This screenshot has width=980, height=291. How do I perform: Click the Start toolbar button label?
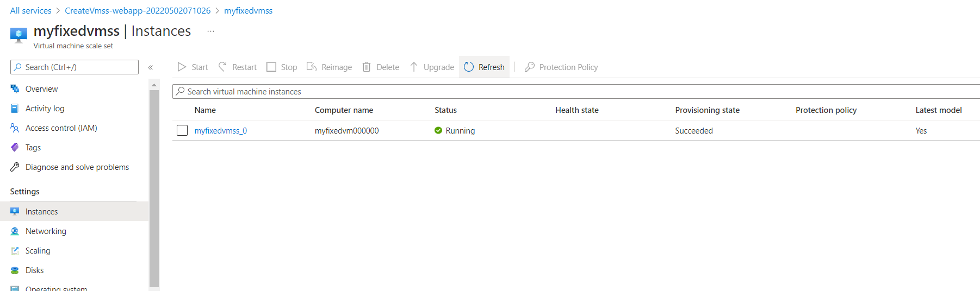[200, 67]
